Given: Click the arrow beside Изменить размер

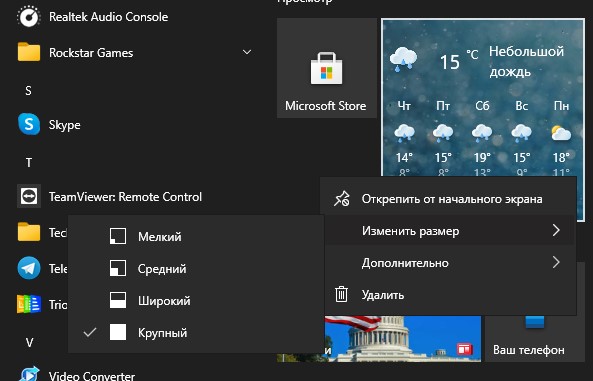Looking at the screenshot, I should tap(556, 230).
